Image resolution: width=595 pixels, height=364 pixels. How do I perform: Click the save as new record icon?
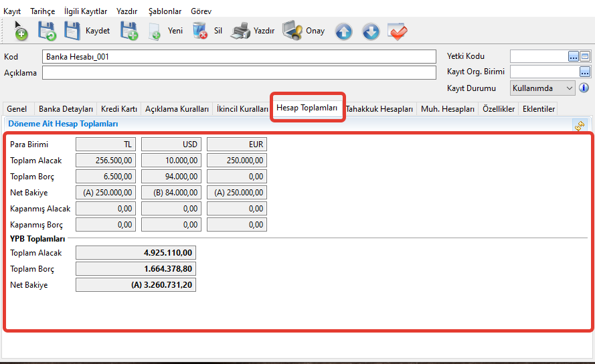tap(129, 31)
